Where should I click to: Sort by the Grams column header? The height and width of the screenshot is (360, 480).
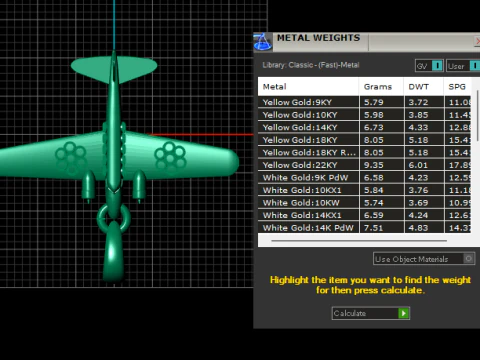point(381,87)
